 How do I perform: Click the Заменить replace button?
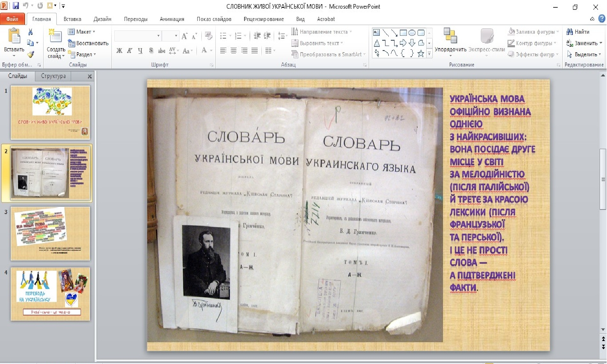[x=584, y=43]
